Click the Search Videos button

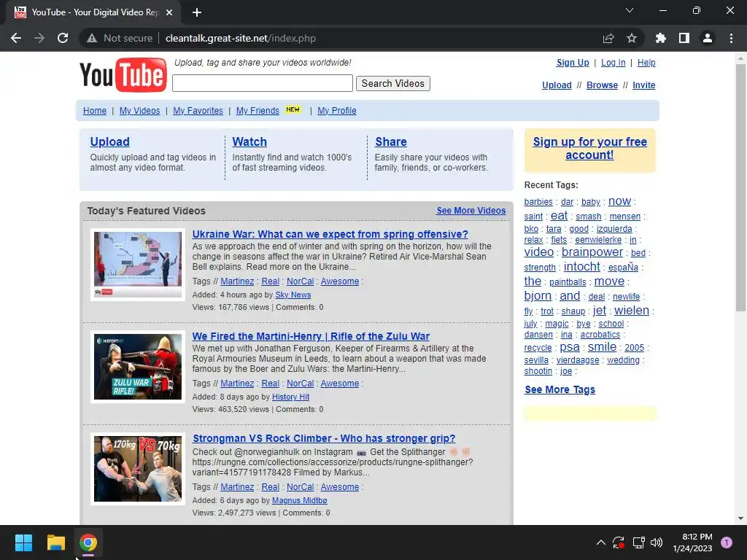tap(393, 83)
